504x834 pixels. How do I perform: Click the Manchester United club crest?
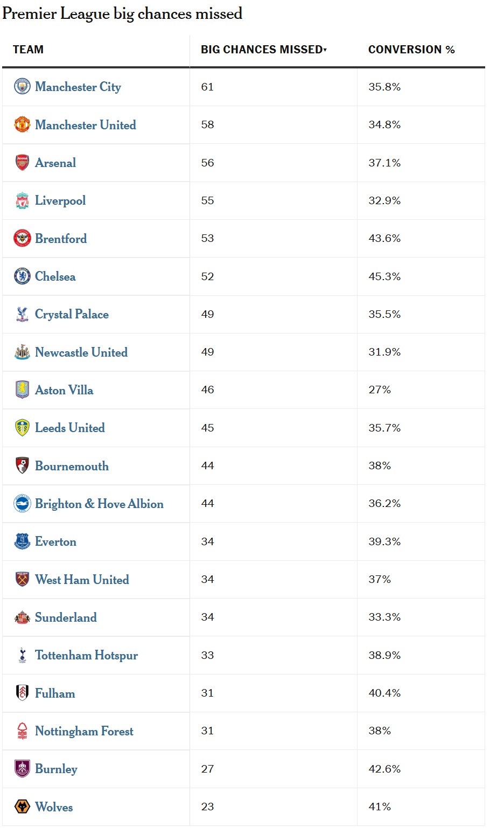(22, 124)
